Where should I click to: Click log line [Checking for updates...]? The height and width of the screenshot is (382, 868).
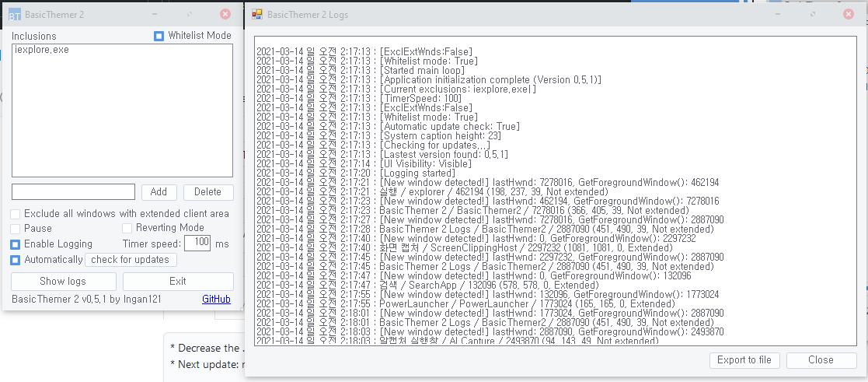(x=373, y=145)
